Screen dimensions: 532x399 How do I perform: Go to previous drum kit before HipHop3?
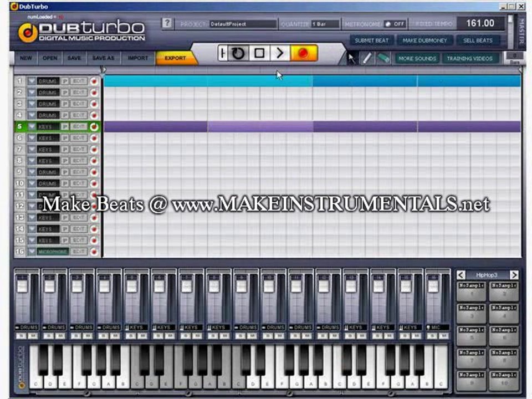point(461,274)
